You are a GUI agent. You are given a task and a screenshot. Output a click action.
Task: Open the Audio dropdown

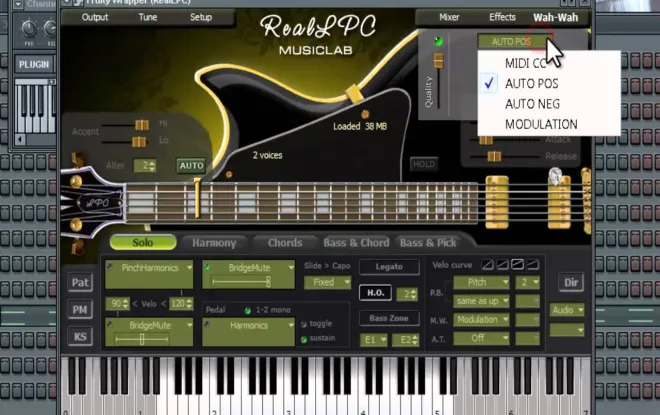(x=567, y=310)
